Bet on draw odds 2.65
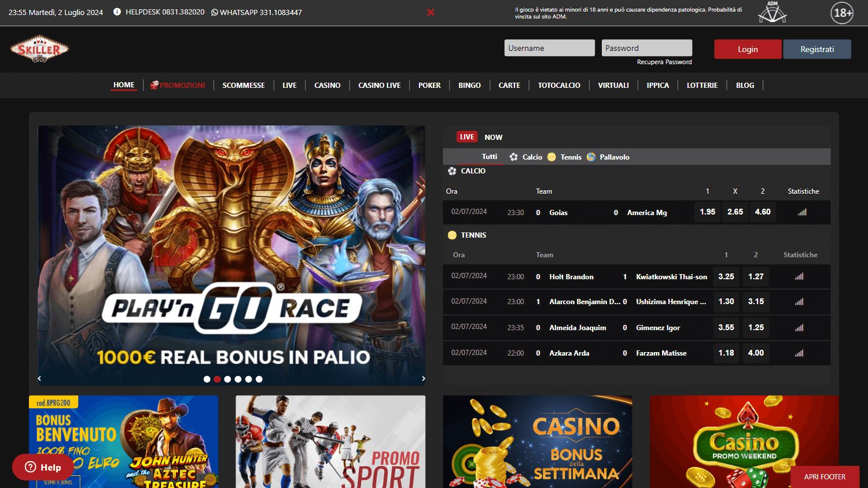 (735, 212)
